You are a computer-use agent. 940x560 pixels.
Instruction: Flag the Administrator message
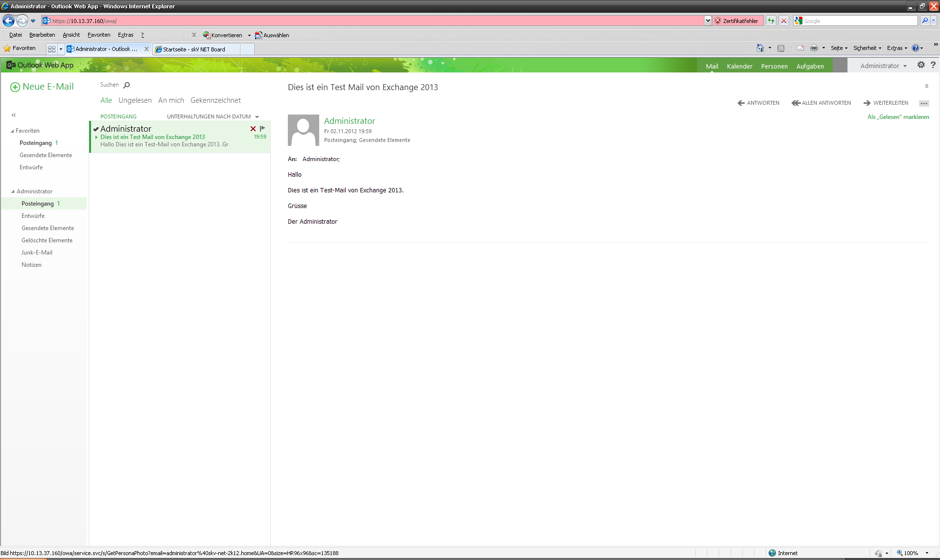coord(262,128)
